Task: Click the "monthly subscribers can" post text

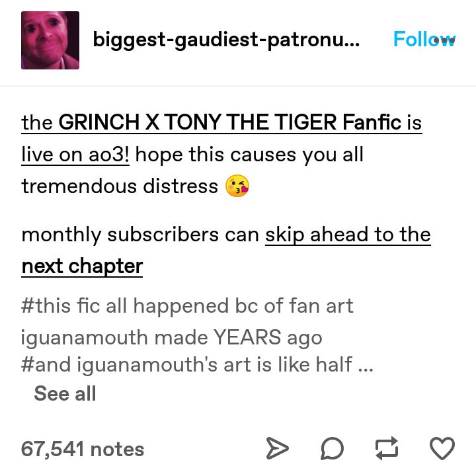Action: tap(140, 235)
